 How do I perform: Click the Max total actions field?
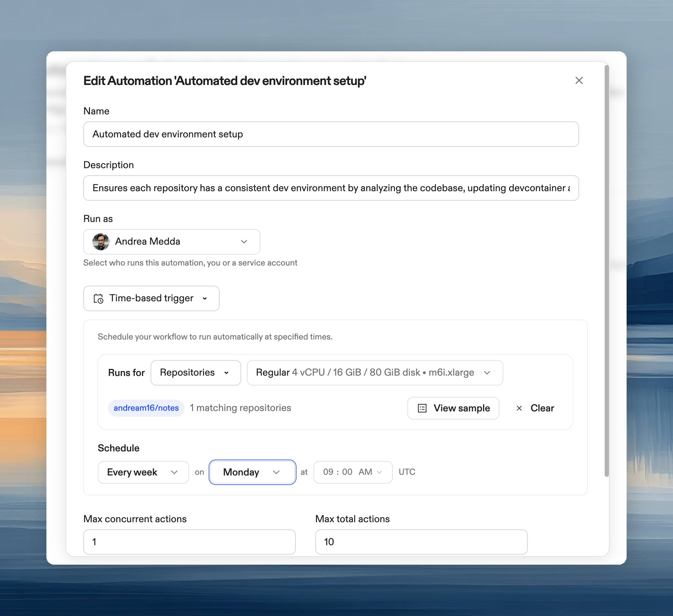point(421,542)
